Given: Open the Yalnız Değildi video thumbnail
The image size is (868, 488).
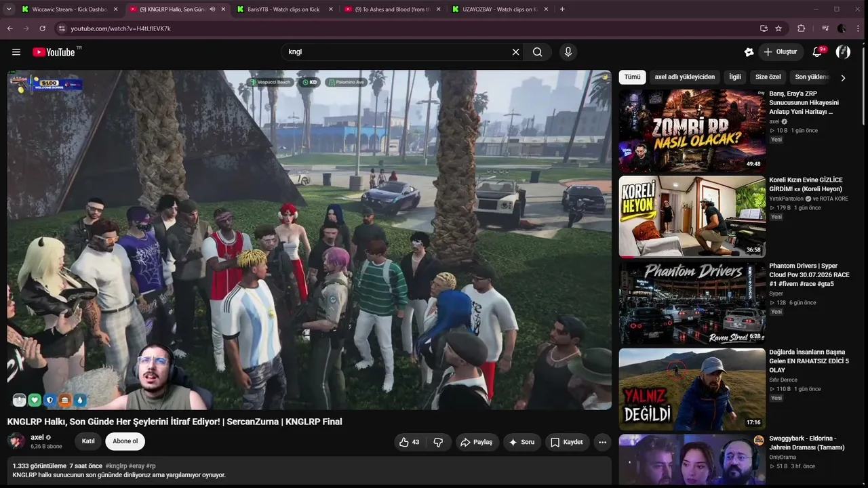Looking at the screenshot, I should point(692,389).
